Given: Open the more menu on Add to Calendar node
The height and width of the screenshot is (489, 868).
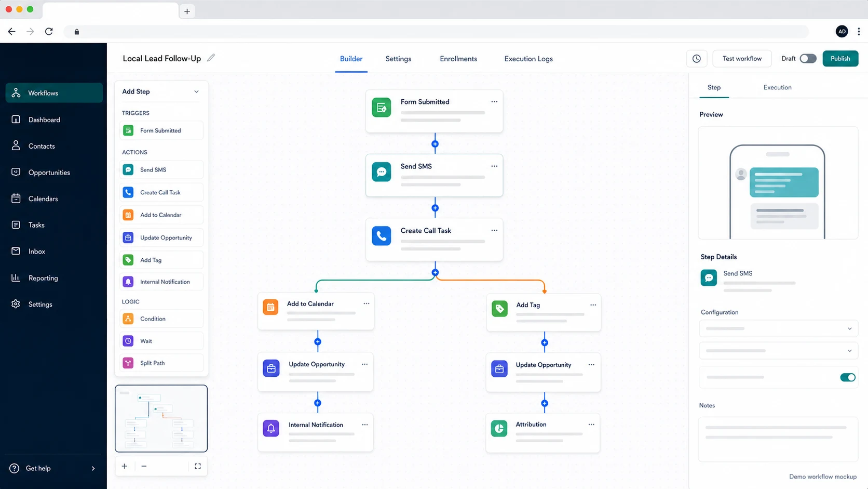Looking at the screenshot, I should tap(367, 303).
